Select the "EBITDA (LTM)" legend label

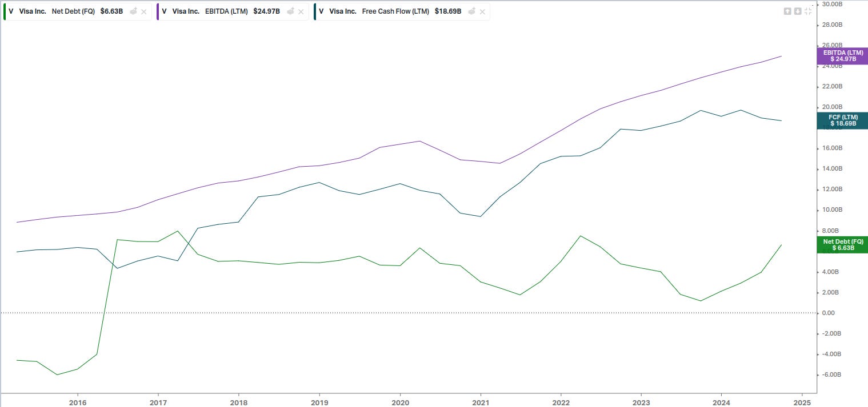click(226, 11)
